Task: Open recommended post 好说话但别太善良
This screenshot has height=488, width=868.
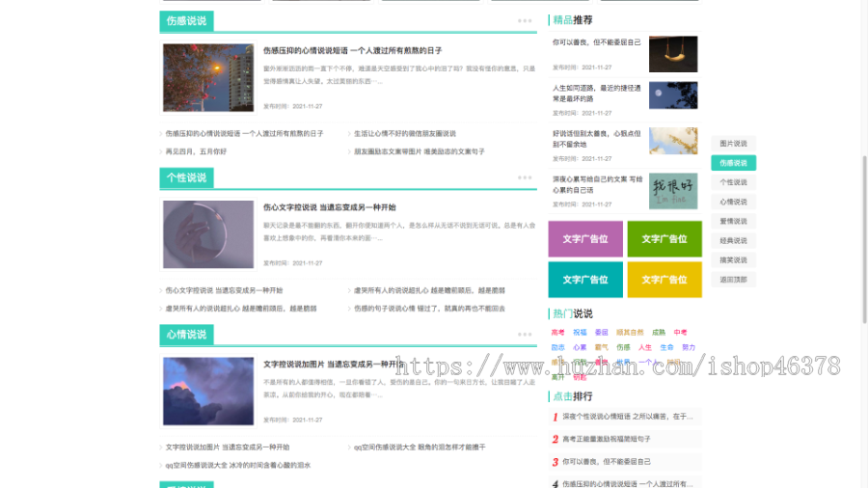Action: [597, 139]
